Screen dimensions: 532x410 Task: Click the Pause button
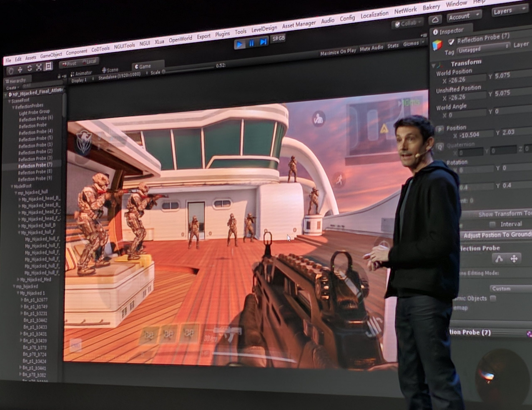tap(252, 43)
